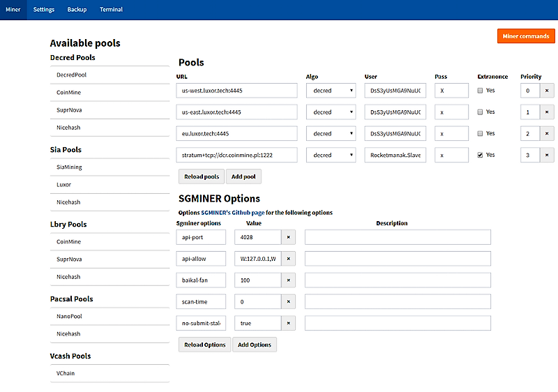Screen dimensions: 558x392
Task: Select CoinMine under Decred Pools
Action: tap(110, 93)
